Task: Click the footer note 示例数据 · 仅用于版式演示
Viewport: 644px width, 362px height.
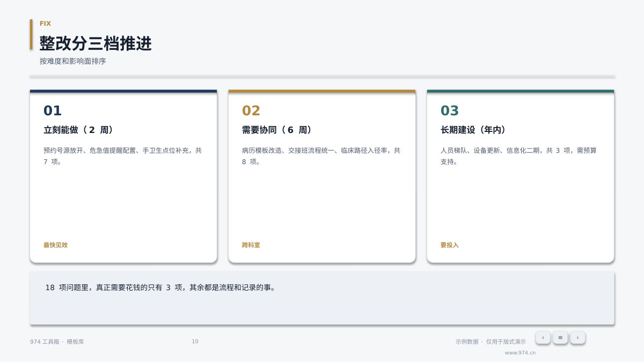Action: [x=491, y=342]
